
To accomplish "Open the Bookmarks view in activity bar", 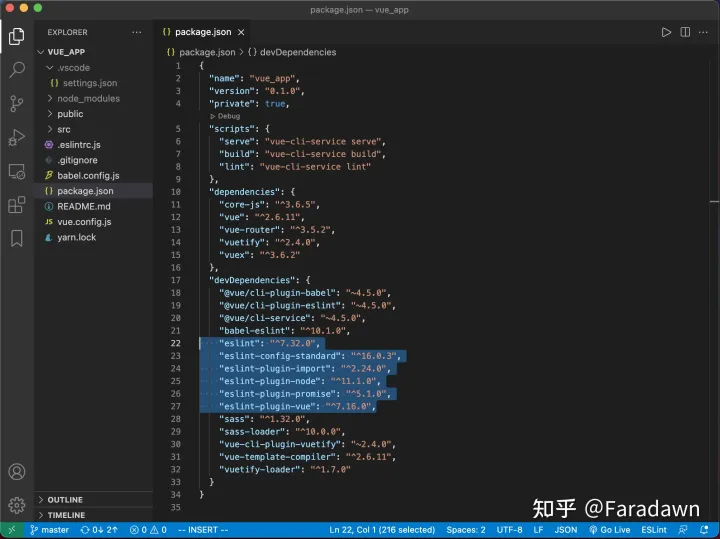I will point(17,238).
